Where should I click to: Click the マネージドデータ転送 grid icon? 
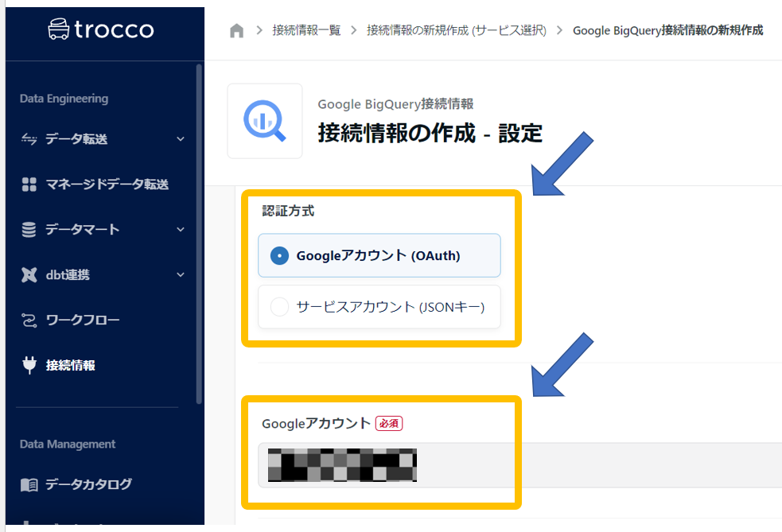[x=29, y=184]
